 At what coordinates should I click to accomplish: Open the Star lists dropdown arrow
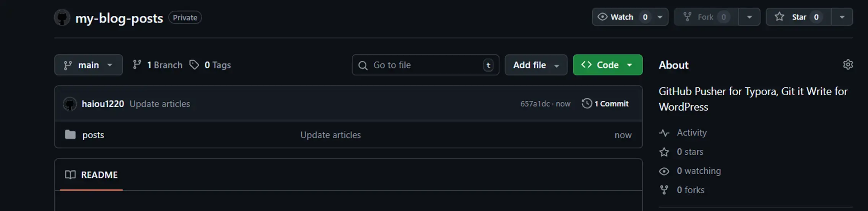point(842,17)
